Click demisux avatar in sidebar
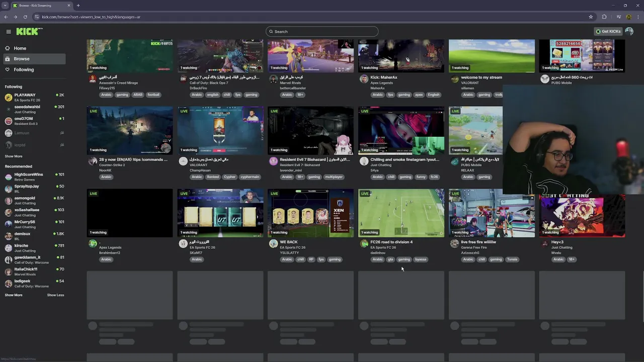644x362 pixels. click(x=9, y=236)
